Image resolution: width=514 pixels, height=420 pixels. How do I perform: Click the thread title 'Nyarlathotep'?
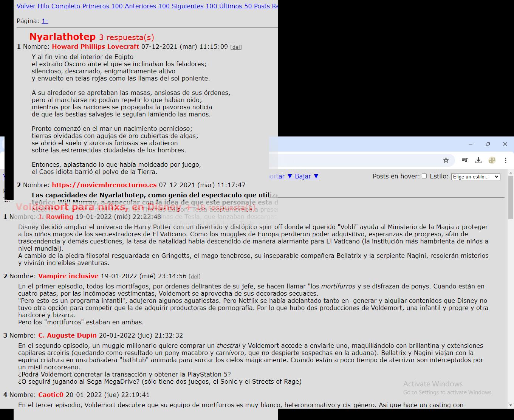coord(62,37)
